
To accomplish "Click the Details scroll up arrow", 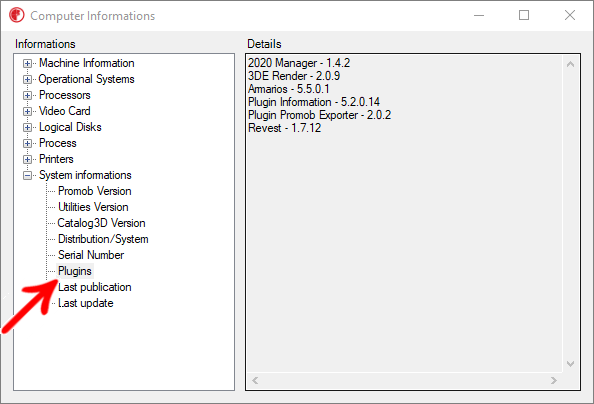I will (571, 64).
